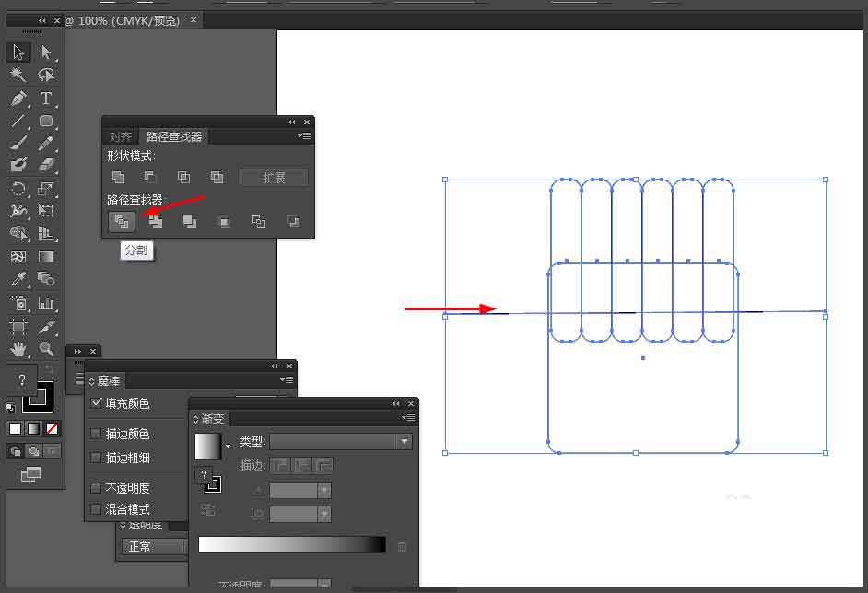868x593 pixels.
Task: Pick the Eyedropper tool
Action: tap(18, 279)
